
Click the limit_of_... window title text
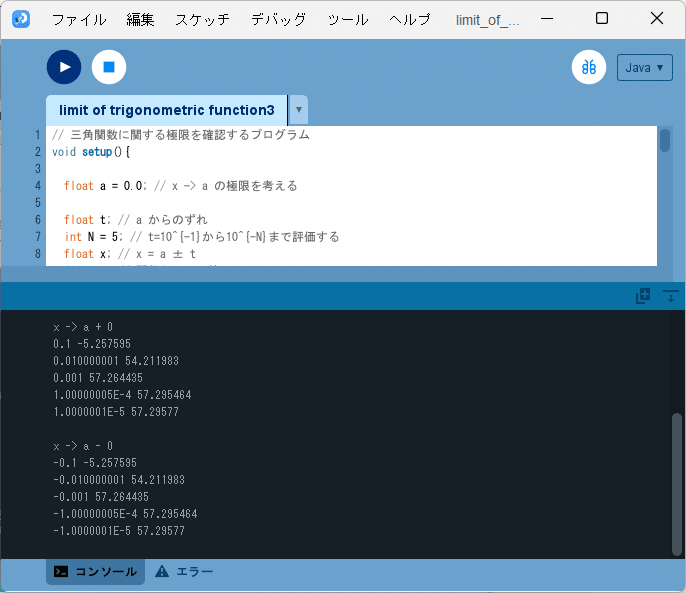pos(487,20)
